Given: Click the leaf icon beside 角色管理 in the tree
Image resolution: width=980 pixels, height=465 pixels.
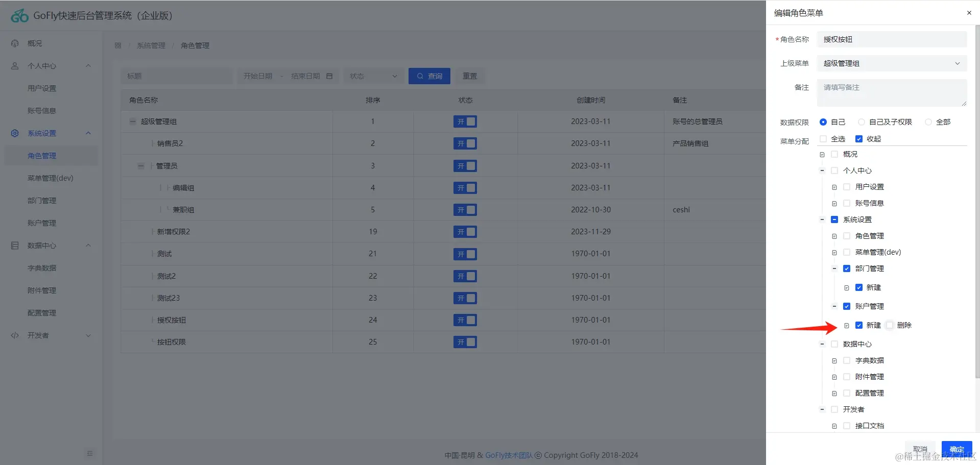Looking at the screenshot, I should tap(834, 236).
